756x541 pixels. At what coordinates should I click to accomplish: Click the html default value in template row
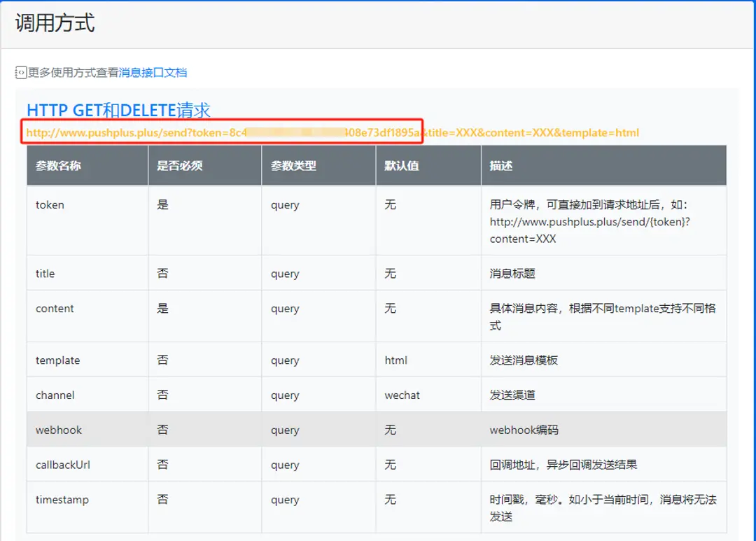(428, 360)
